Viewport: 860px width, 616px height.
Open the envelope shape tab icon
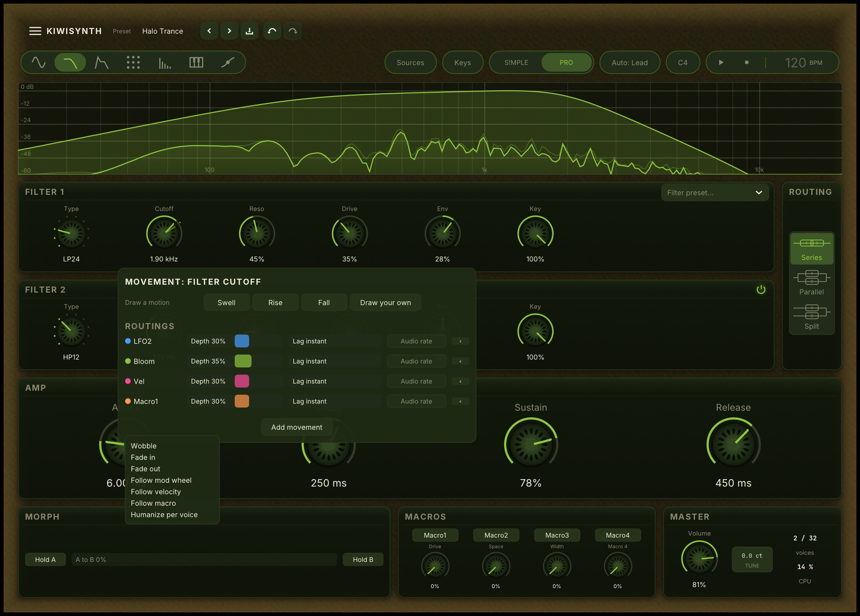pos(101,63)
